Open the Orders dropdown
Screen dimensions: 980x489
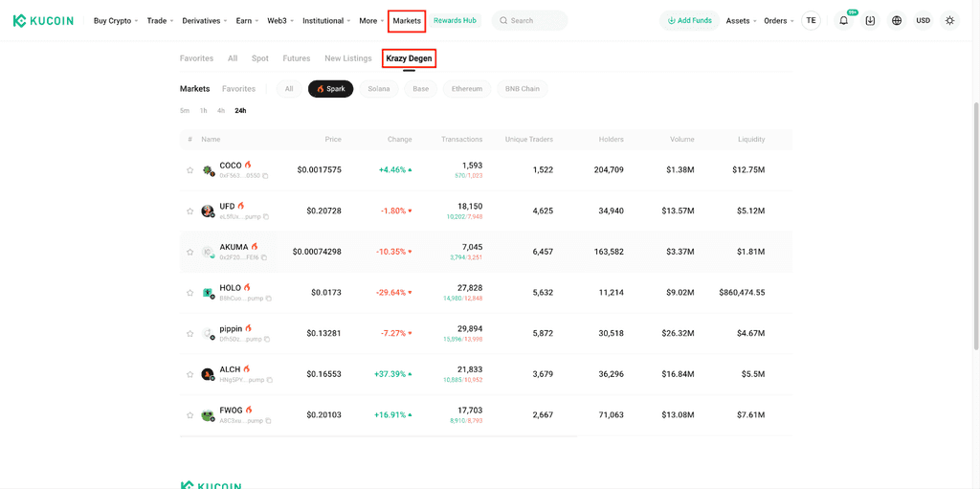coord(779,21)
